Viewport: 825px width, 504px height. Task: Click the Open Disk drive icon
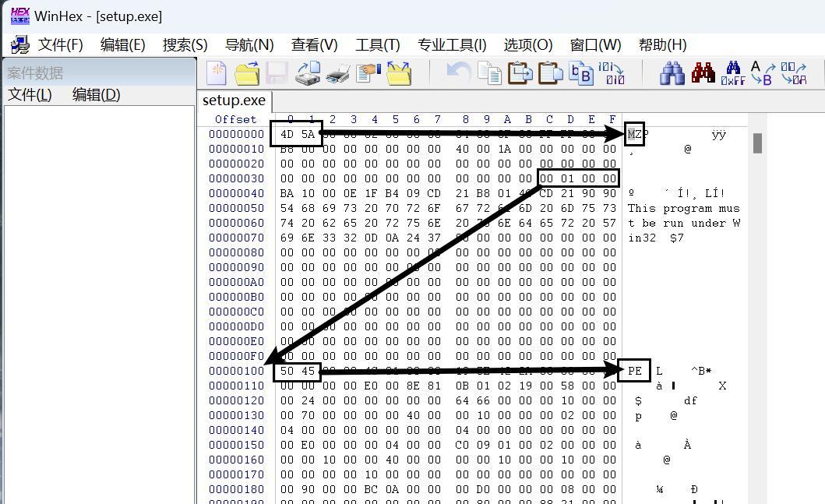pyautogui.click(x=307, y=73)
